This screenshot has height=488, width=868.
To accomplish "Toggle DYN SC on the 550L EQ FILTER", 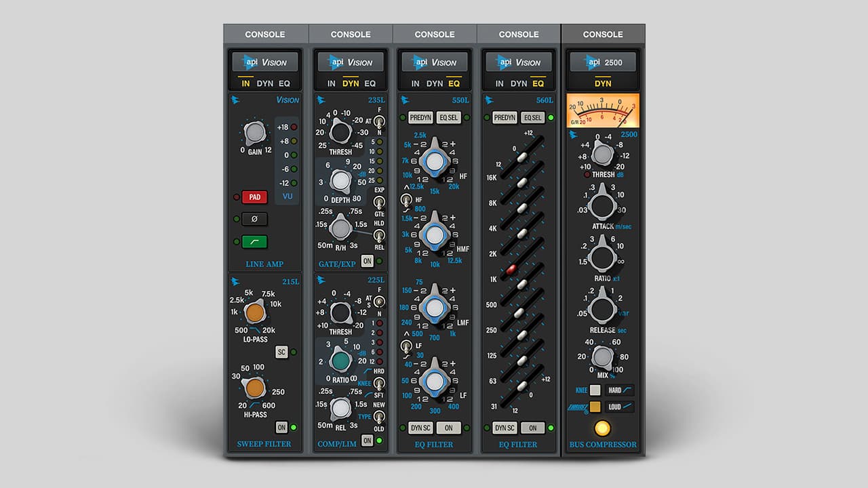I will (420, 428).
